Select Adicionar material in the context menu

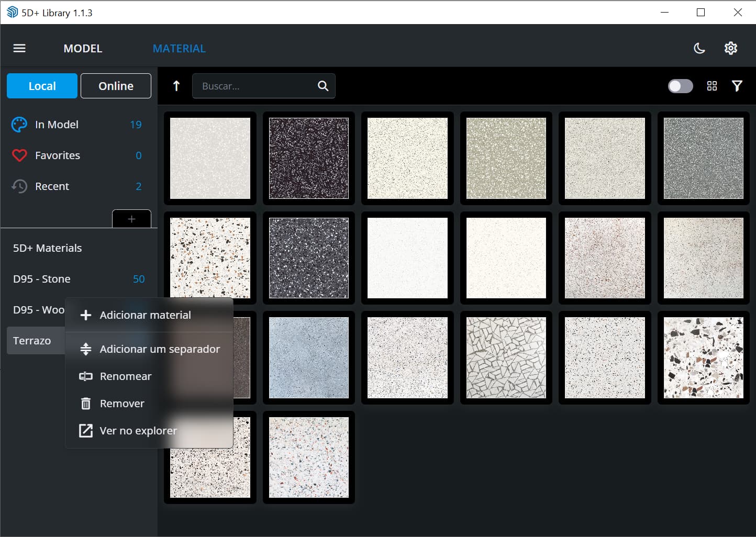pyautogui.click(x=146, y=315)
